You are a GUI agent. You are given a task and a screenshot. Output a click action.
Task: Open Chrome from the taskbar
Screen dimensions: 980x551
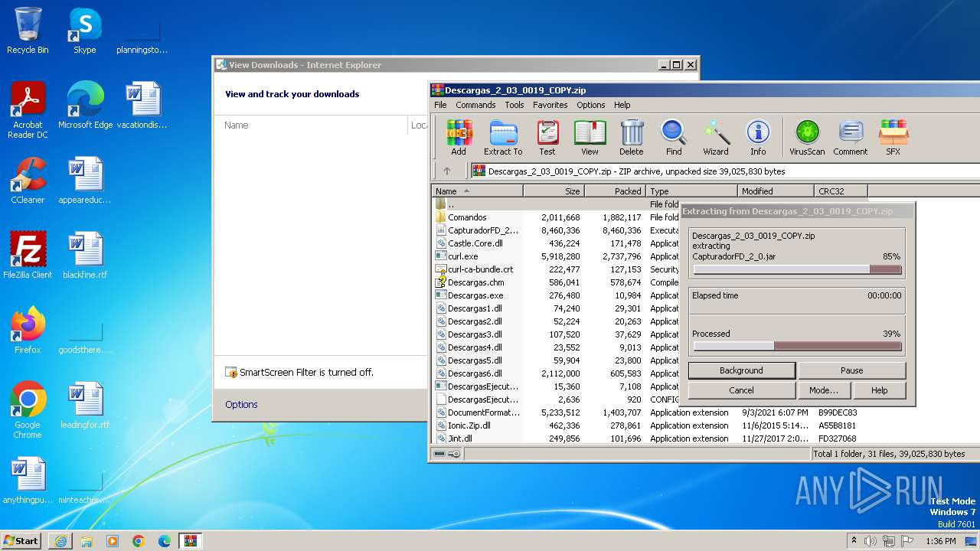(x=139, y=541)
